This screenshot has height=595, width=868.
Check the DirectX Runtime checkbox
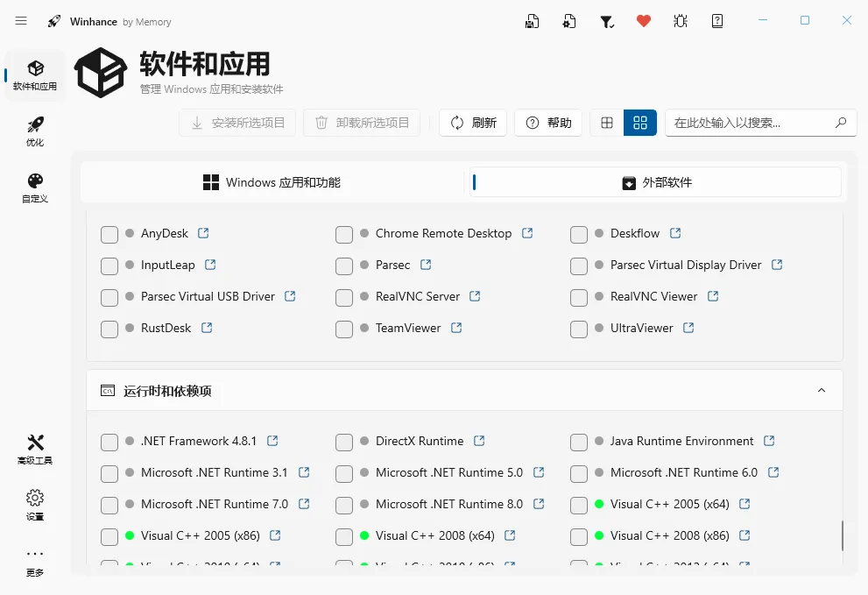[x=343, y=443]
